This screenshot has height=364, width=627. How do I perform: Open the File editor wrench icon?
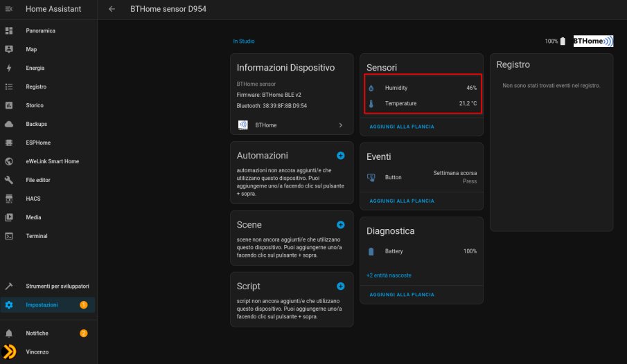(x=9, y=180)
